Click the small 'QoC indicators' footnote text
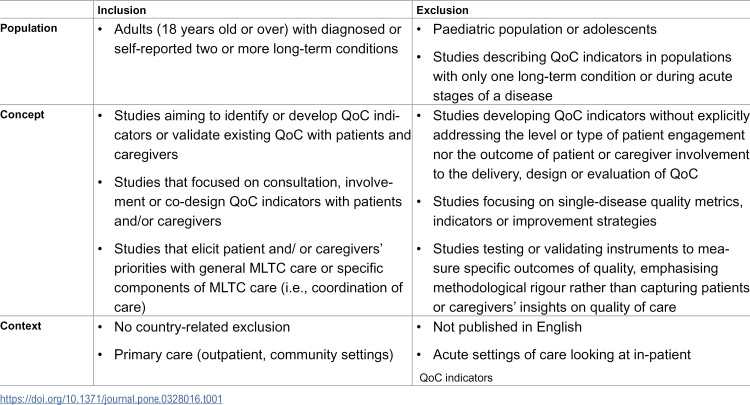This screenshot has height=405, width=750. (456, 378)
